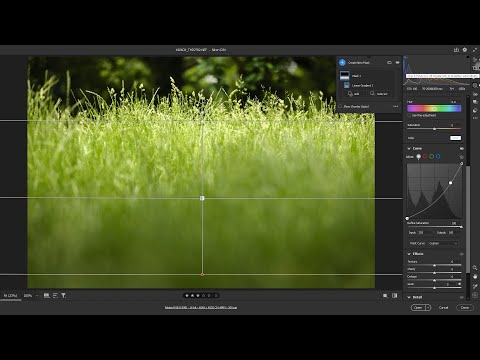Open Camera Raw preferences gear icon
The image size is (480, 360).
[x=465, y=50]
